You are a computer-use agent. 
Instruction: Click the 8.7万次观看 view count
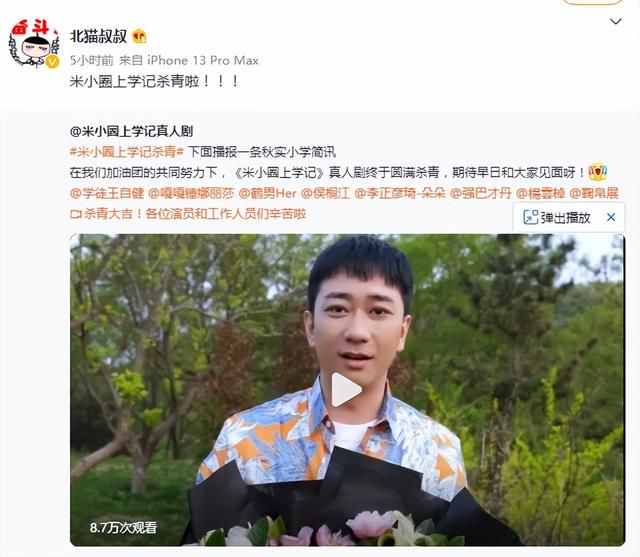(123, 528)
